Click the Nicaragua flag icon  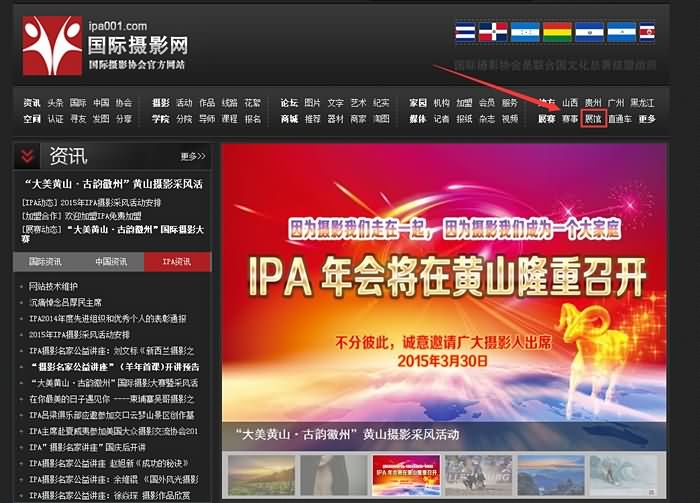(621, 32)
